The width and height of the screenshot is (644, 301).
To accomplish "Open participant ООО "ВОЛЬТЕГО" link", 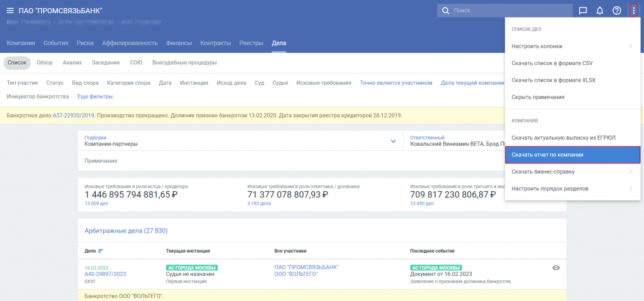I will coord(296,274).
